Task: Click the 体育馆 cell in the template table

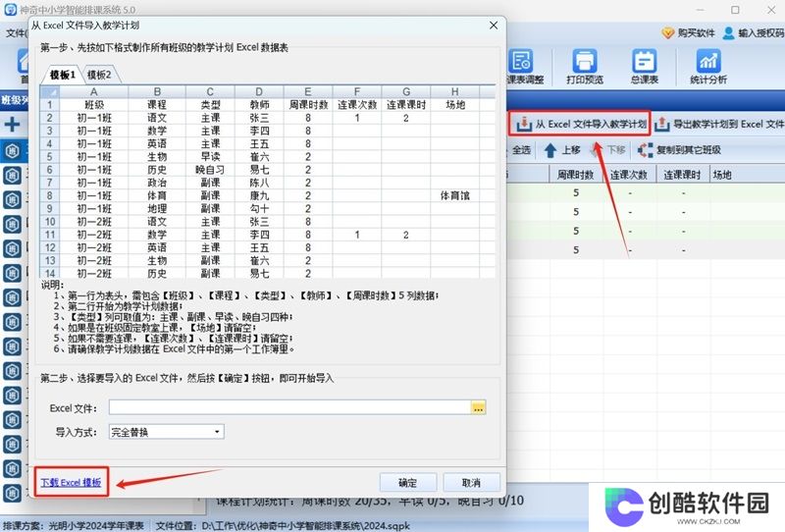Action: coord(454,196)
